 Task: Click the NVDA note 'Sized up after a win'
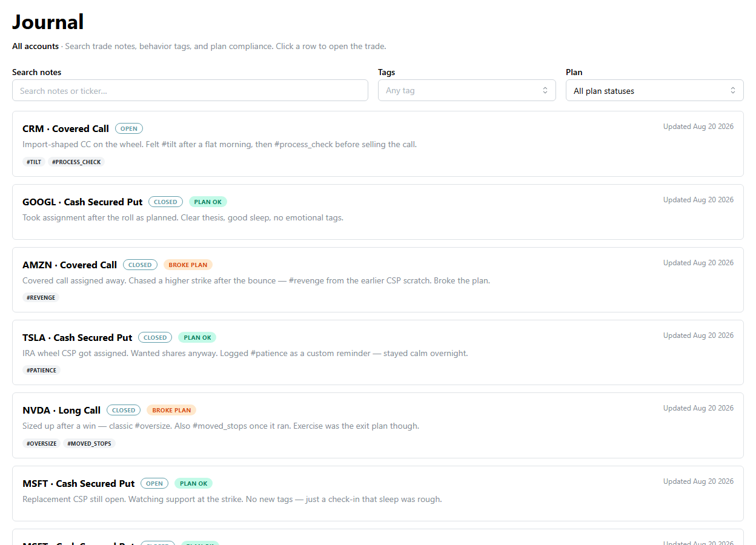pos(220,426)
